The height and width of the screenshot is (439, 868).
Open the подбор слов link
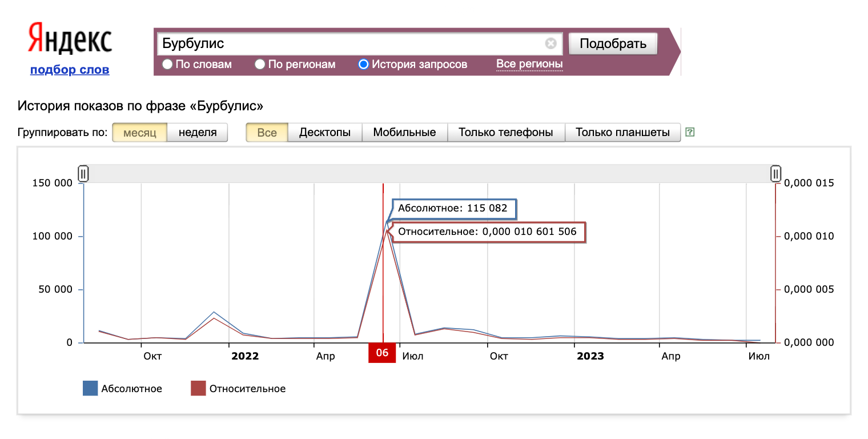70,70
